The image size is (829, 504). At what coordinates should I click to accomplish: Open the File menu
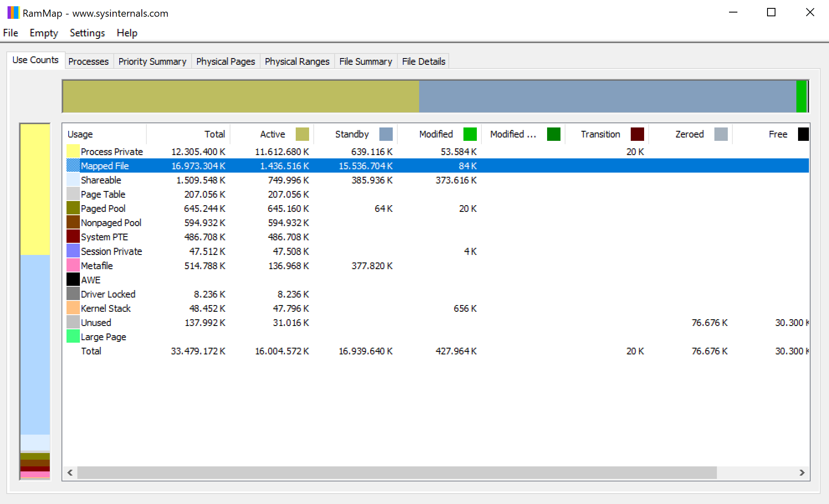pyautogui.click(x=10, y=33)
